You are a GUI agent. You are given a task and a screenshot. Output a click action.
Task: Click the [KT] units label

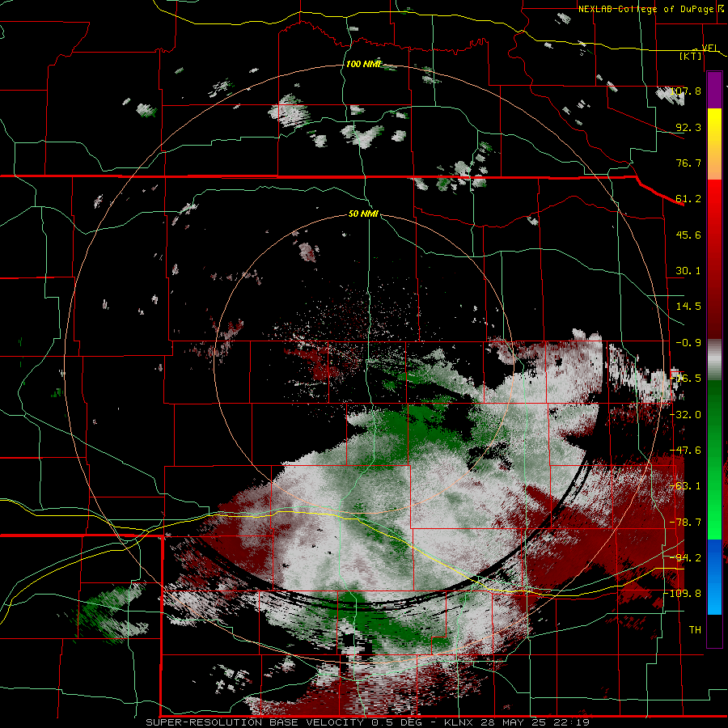click(691, 56)
